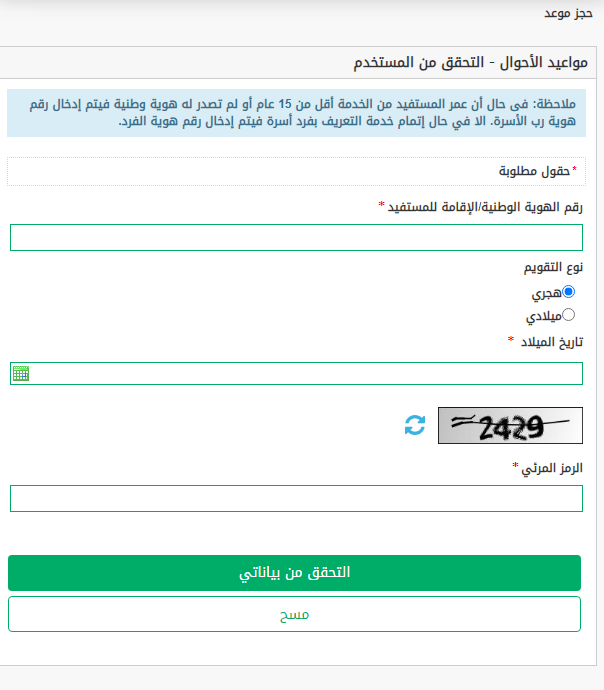Click the نوع التقويم section label
Screen dimensions: 604x690
[x=553, y=268]
